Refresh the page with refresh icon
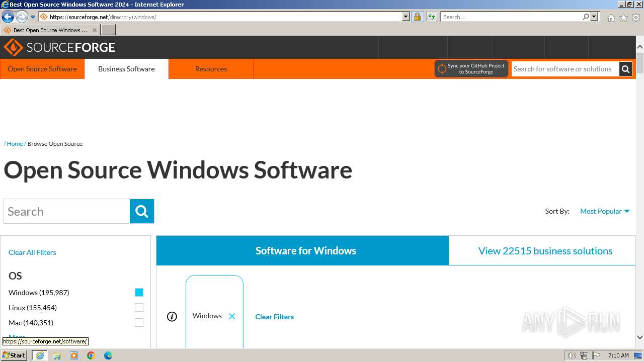The height and width of the screenshot is (362, 644). (x=432, y=17)
